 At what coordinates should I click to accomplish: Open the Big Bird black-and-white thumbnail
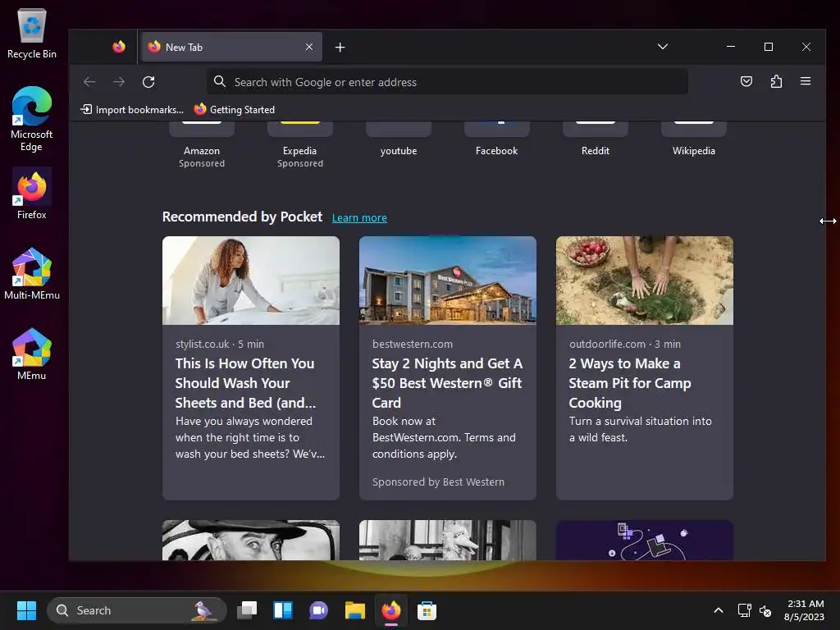[x=447, y=540]
